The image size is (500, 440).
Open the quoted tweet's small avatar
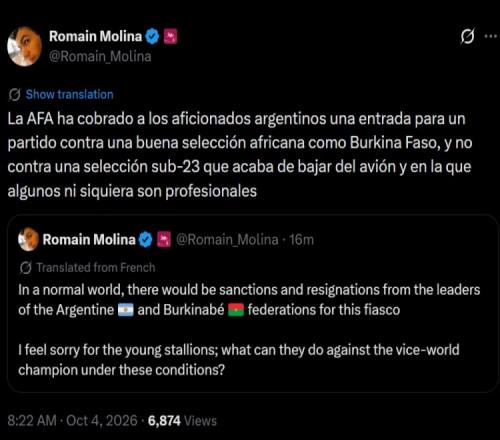pos(28,239)
